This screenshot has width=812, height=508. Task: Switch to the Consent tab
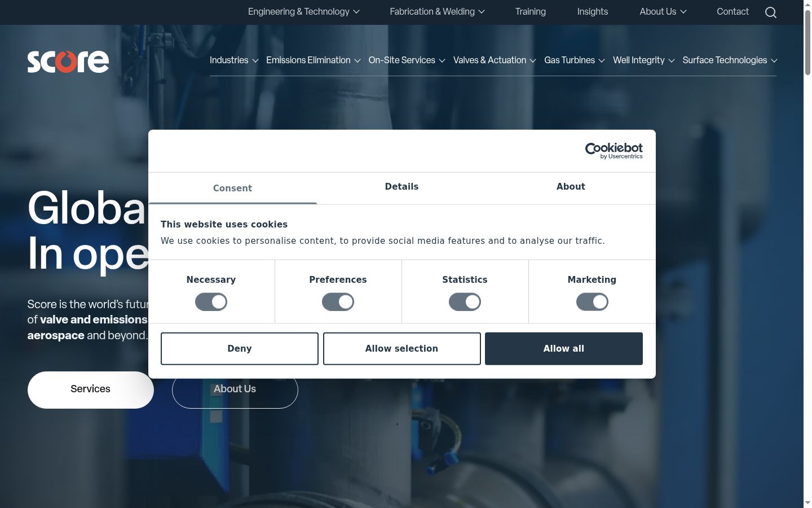232,189
